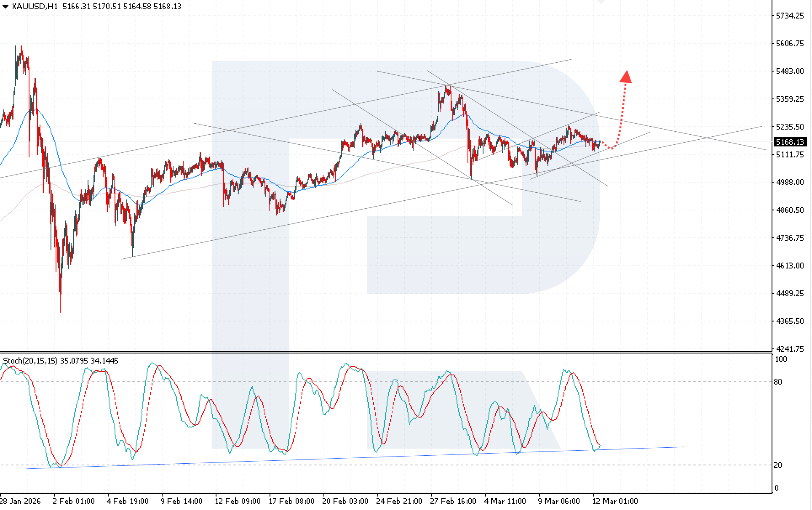This screenshot has width=812, height=510.
Task: Click the dropdown triangle beside XAUUSD,H1
Action: (x=5, y=7)
